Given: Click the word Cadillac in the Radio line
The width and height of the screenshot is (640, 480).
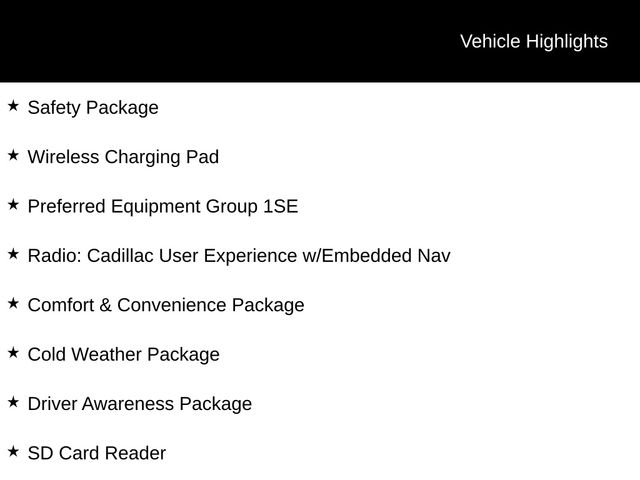Looking at the screenshot, I should point(120,256).
